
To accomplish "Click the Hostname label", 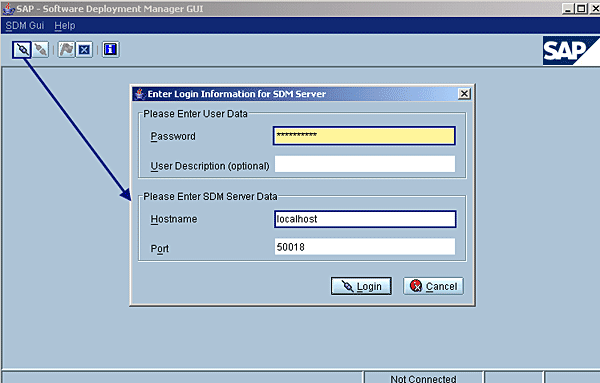I will pyautogui.click(x=174, y=219).
